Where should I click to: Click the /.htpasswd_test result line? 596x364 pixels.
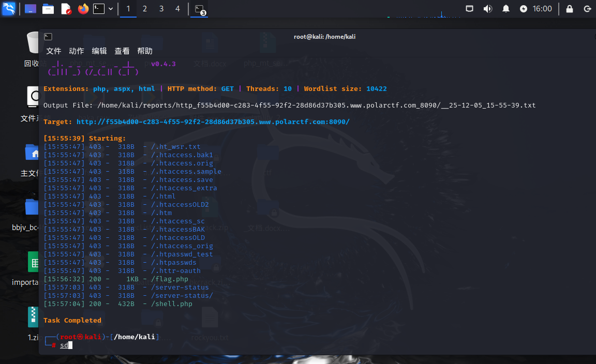pos(128,254)
